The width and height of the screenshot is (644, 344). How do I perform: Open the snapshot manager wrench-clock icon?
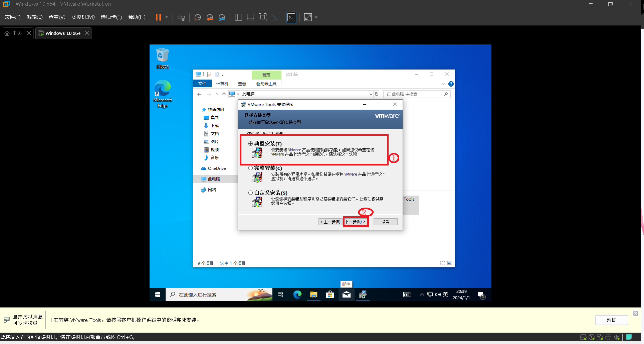(222, 17)
